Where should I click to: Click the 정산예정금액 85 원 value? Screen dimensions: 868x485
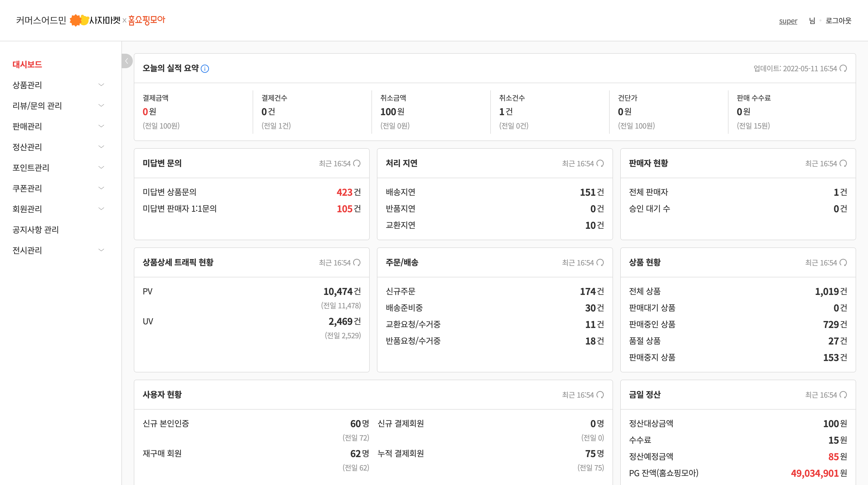[838, 457]
